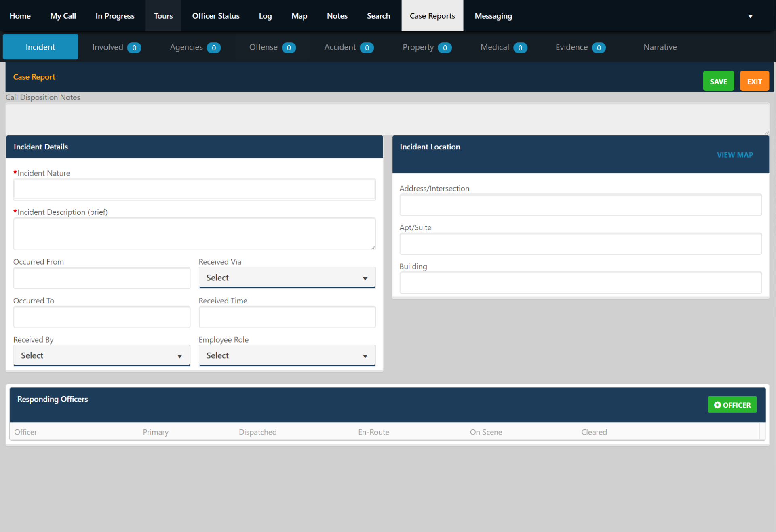Go to the Officer Status page
This screenshot has height=532, width=776.
216,16
